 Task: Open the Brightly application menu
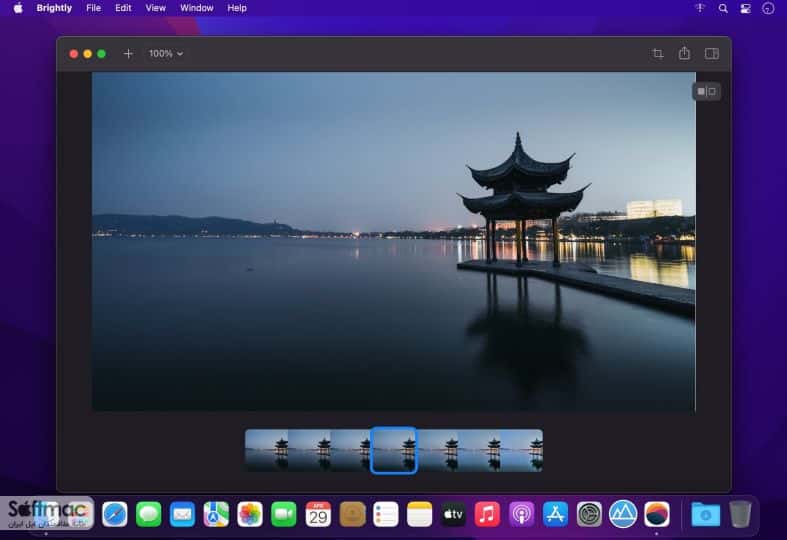click(54, 8)
